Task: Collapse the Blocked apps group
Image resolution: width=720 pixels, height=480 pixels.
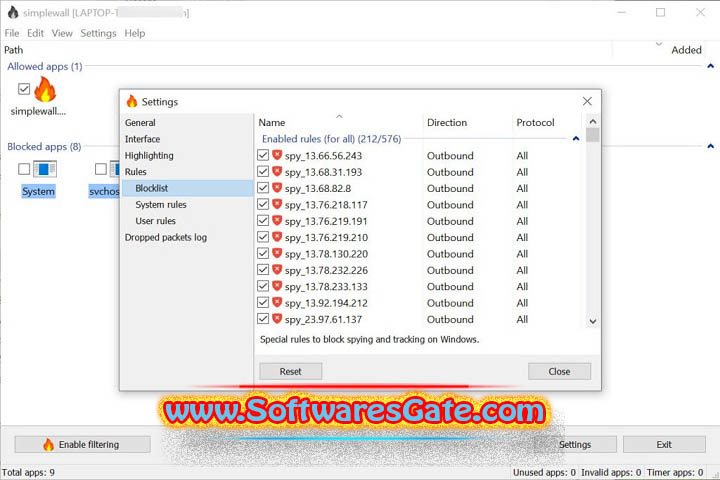Action: (710, 146)
